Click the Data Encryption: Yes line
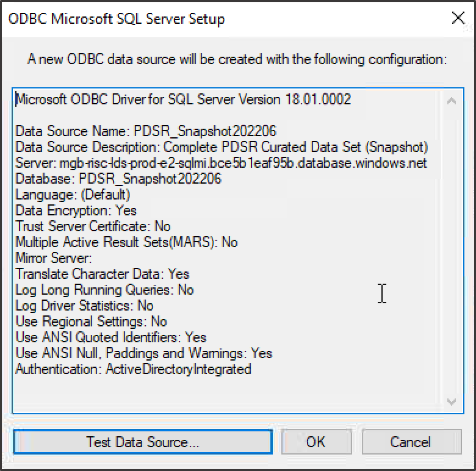The height and width of the screenshot is (471, 476). pos(76,210)
